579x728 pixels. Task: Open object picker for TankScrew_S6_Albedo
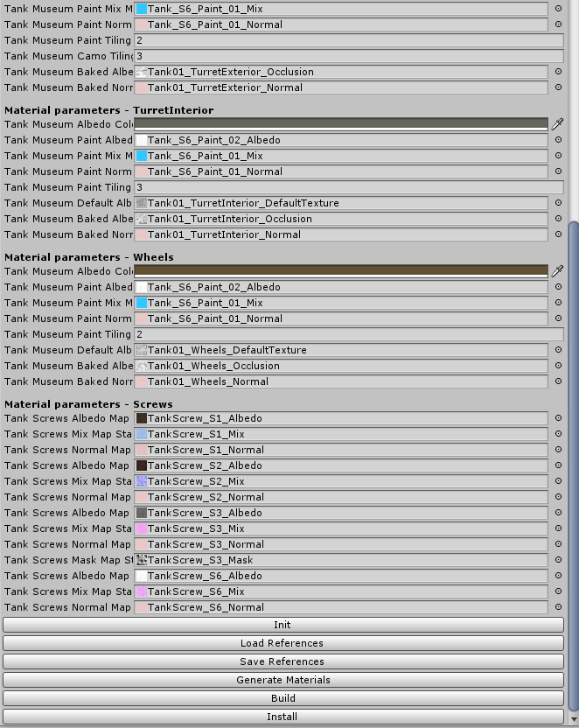click(558, 576)
